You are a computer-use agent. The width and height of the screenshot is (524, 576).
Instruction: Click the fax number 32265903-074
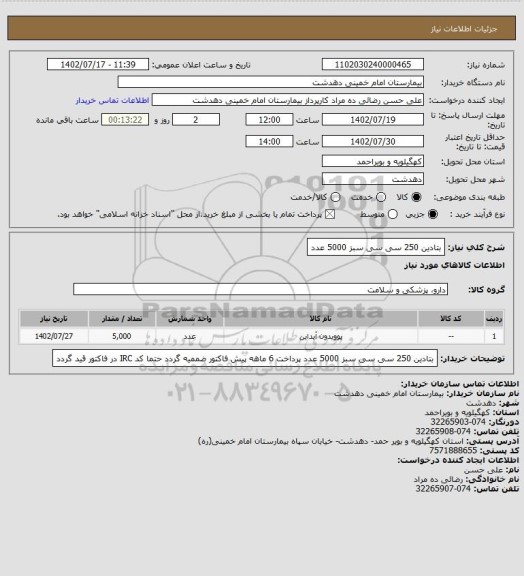[x=458, y=422]
